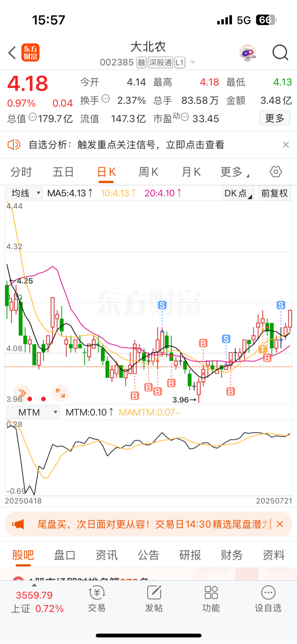Tap the 市盈 info icon
The width and height of the screenshot is (297, 644).
(x=185, y=117)
